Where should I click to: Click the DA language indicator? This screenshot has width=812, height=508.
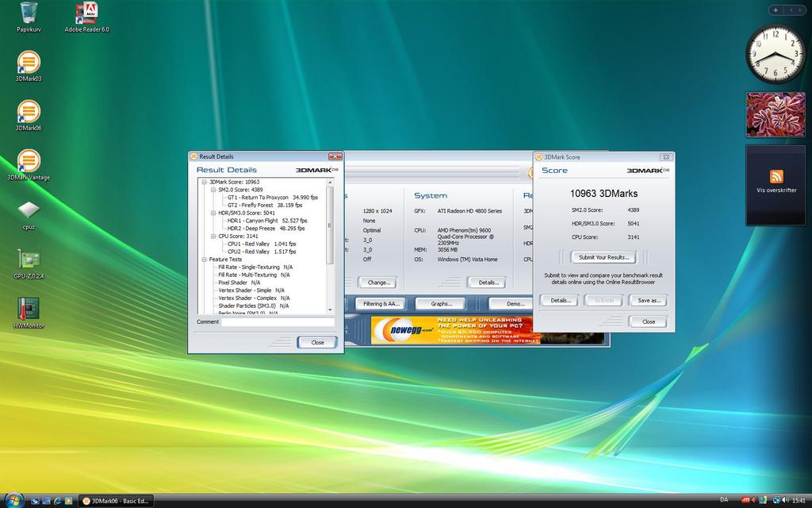point(724,500)
